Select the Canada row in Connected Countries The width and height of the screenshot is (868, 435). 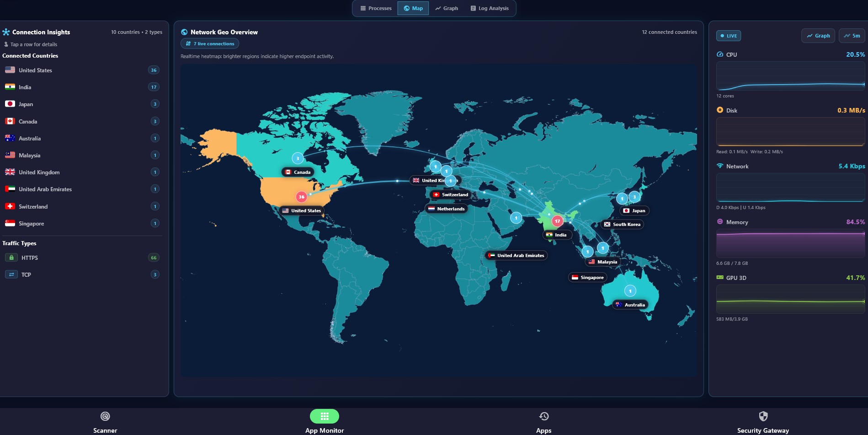point(82,121)
